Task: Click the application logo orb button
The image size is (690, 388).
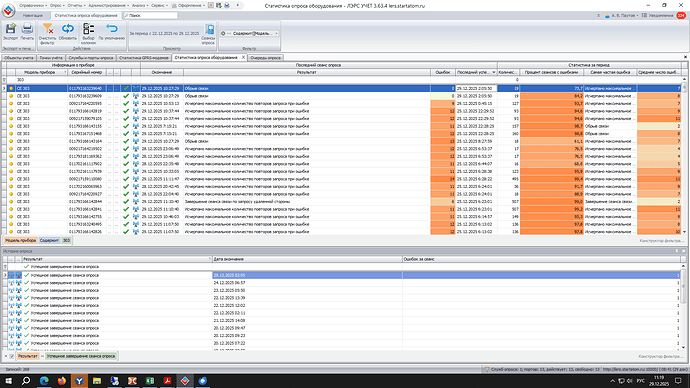Action: 8,10
